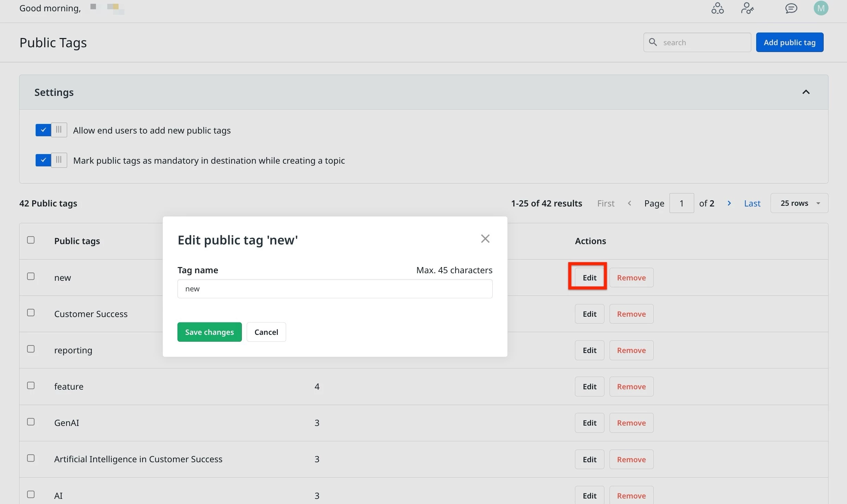Open the profile avatar 'M'

tap(821, 8)
